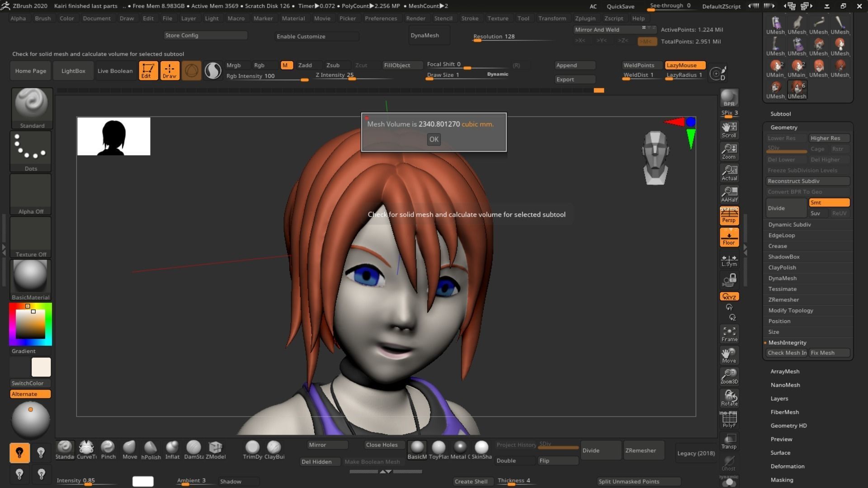Select the DamStandard brush
The image size is (868, 488).
pyautogui.click(x=194, y=450)
